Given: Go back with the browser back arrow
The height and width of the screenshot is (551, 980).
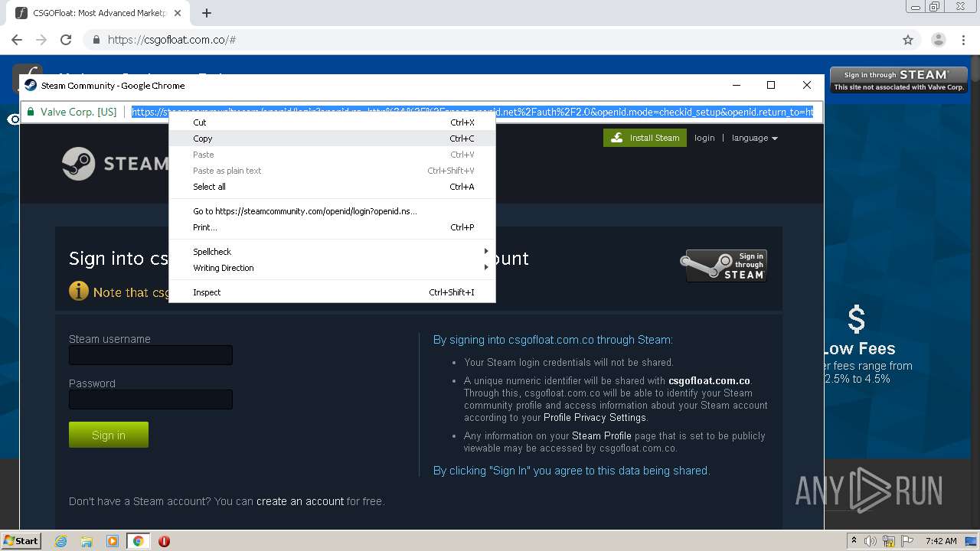Looking at the screenshot, I should (17, 40).
